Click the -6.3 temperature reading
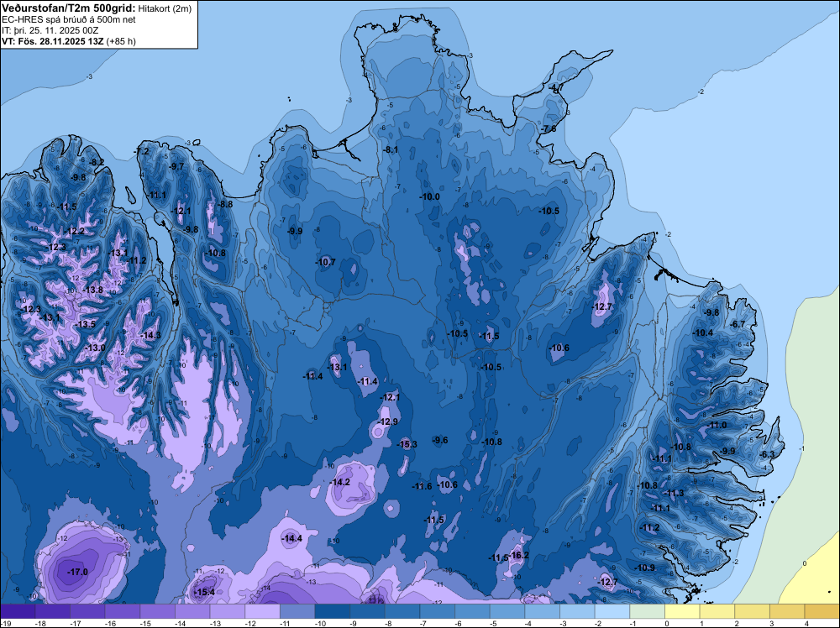Image resolution: width=840 pixels, height=628 pixels. (x=768, y=454)
